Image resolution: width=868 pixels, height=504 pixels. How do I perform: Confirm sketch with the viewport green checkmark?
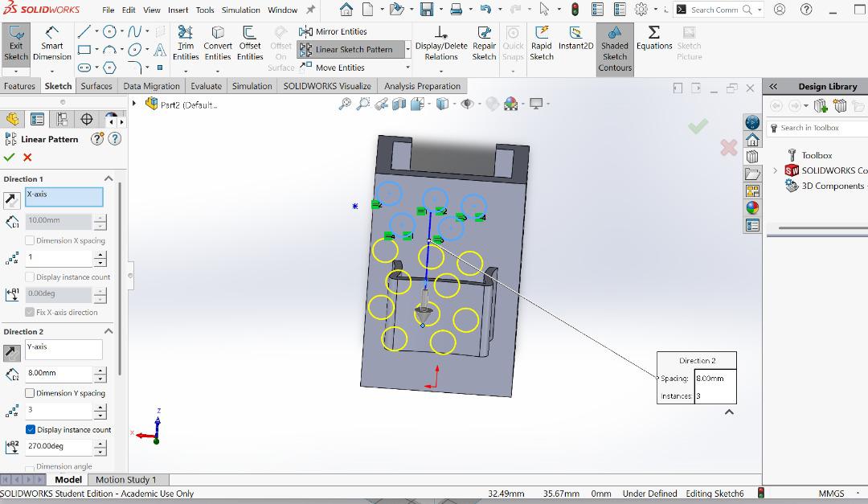[698, 126]
